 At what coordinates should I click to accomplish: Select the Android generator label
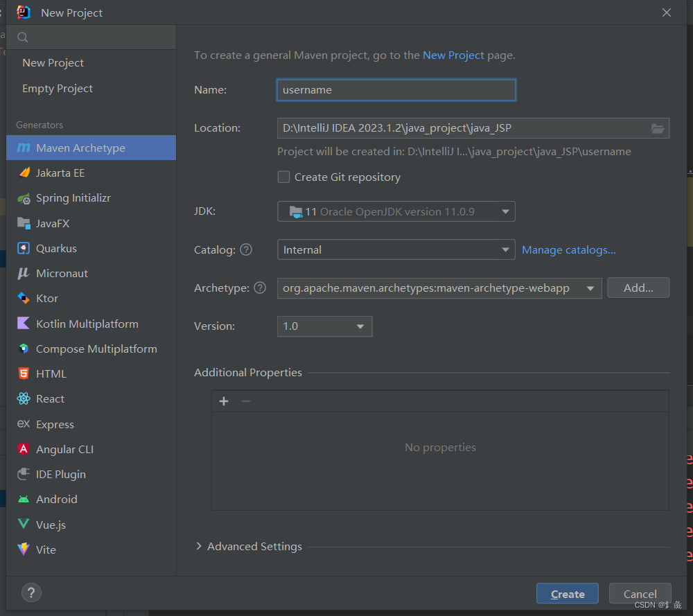57,500
